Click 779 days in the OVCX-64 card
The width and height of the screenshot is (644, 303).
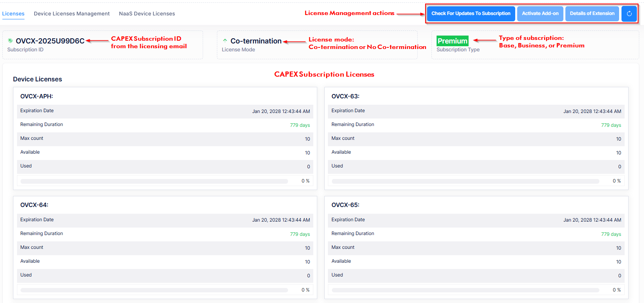(300, 234)
